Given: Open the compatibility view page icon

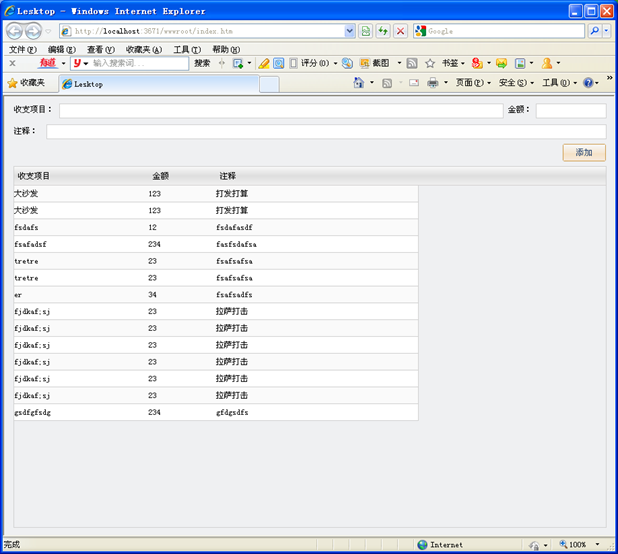Looking at the screenshot, I should [366, 31].
